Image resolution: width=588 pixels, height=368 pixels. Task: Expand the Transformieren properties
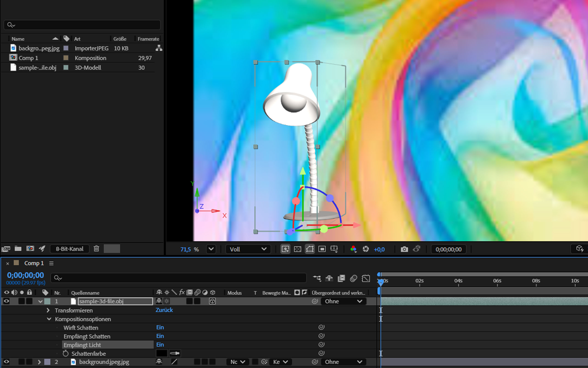point(47,310)
